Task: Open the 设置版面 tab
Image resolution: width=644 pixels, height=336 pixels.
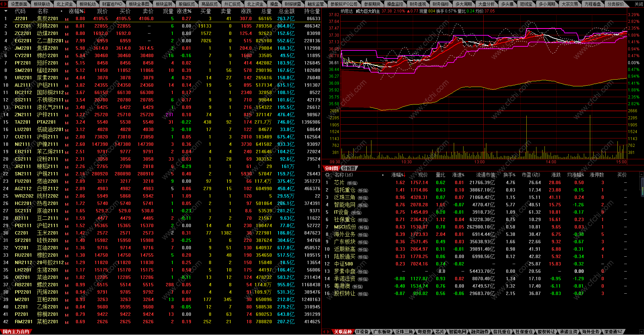Action: (19, 4)
